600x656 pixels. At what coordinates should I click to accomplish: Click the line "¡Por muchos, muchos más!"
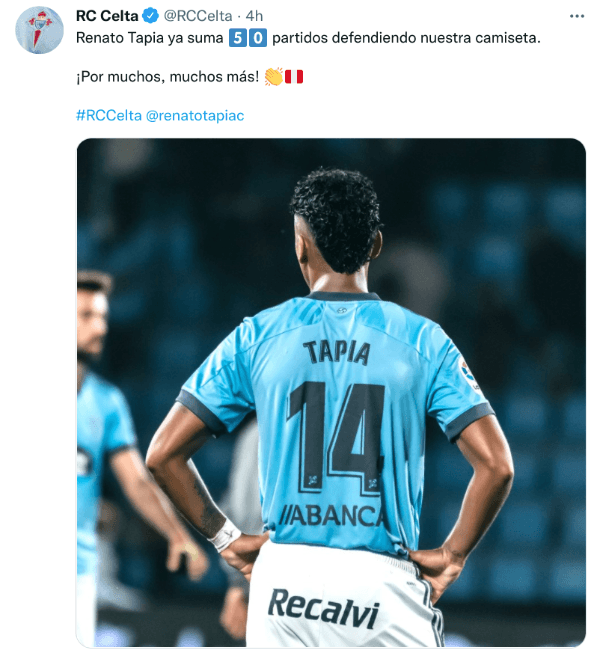pyautogui.click(x=168, y=77)
